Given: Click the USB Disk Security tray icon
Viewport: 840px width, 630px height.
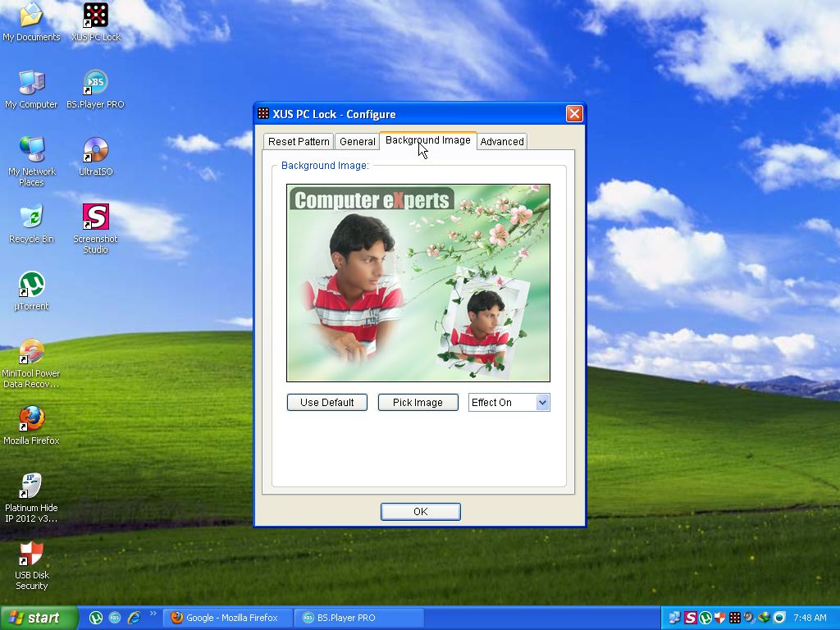Looking at the screenshot, I should [x=720, y=618].
